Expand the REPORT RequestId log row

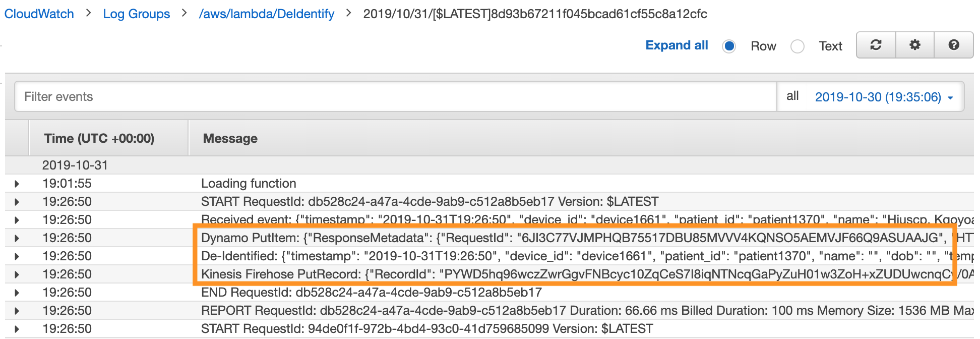pos(17,311)
